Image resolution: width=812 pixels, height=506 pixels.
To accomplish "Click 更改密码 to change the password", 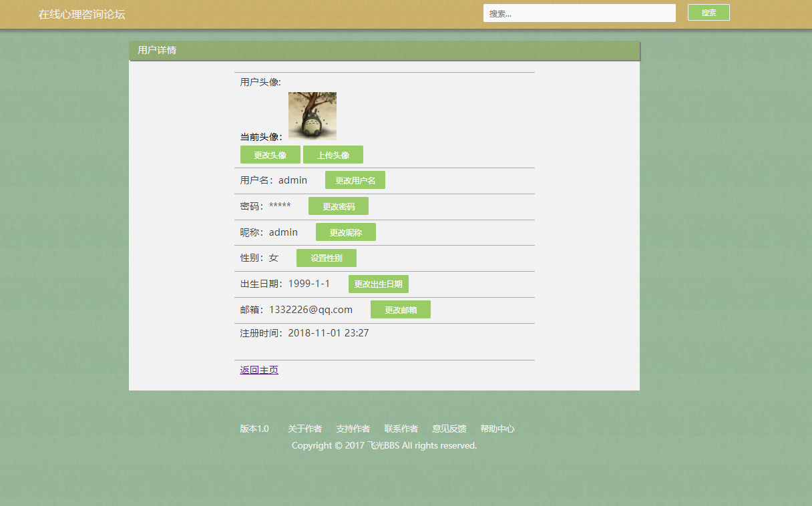I will (339, 206).
